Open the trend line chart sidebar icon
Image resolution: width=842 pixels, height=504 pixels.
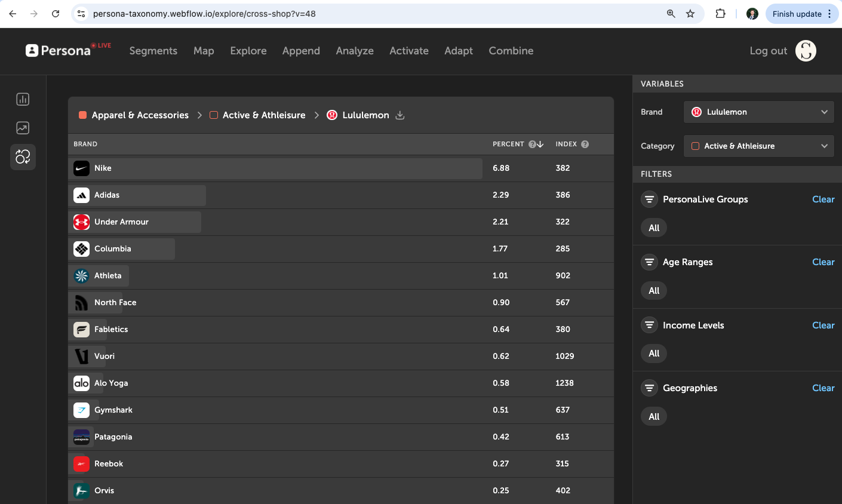23,128
